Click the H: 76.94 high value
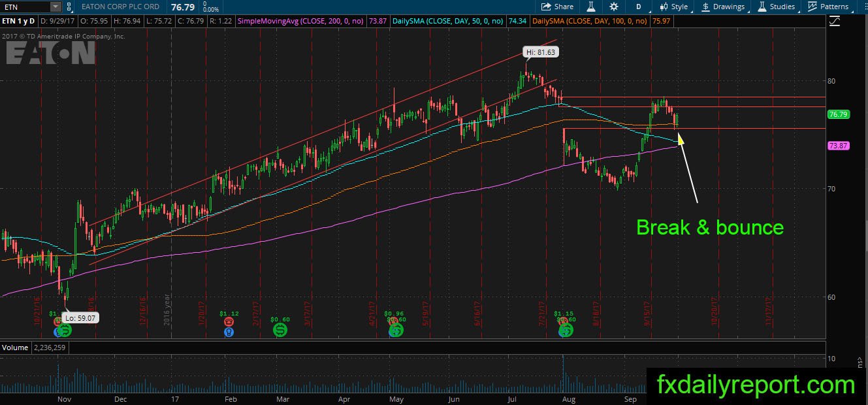868x405 pixels. pyautogui.click(x=127, y=22)
